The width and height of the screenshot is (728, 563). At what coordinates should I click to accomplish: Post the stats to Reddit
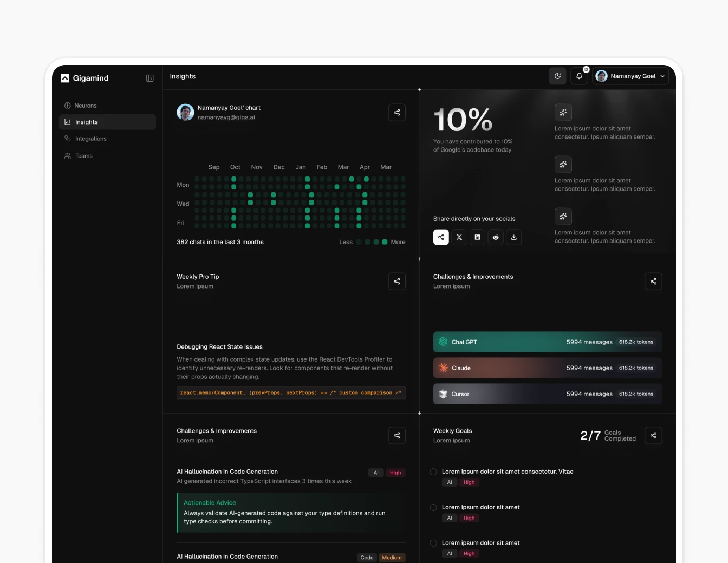(496, 237)
